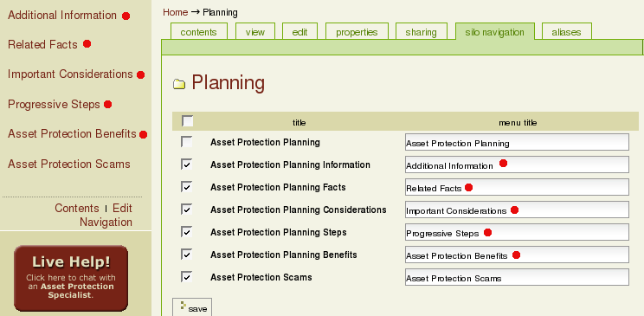This screenshot has height=316, width=644.
Task: Click the Asset Protection Planning Steps title text
Action: tap(279, 233)
